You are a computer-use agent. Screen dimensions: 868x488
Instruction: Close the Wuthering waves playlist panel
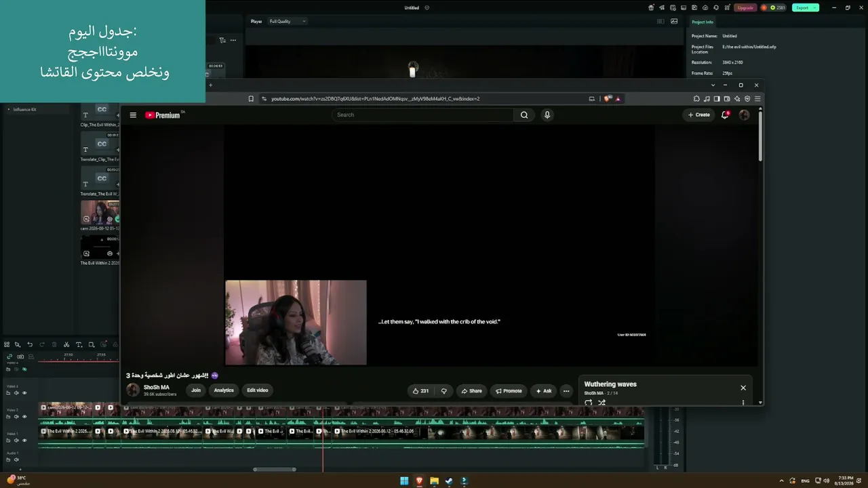[x=743, y=388]
